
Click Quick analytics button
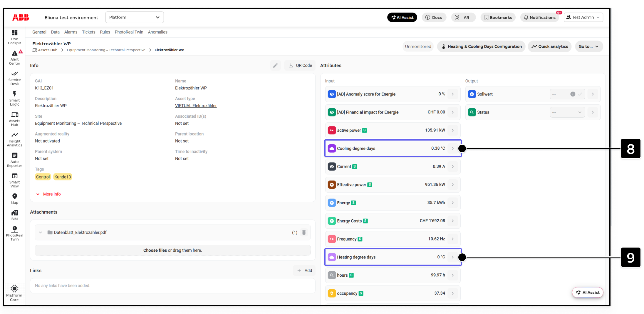[x=550, y=46]
